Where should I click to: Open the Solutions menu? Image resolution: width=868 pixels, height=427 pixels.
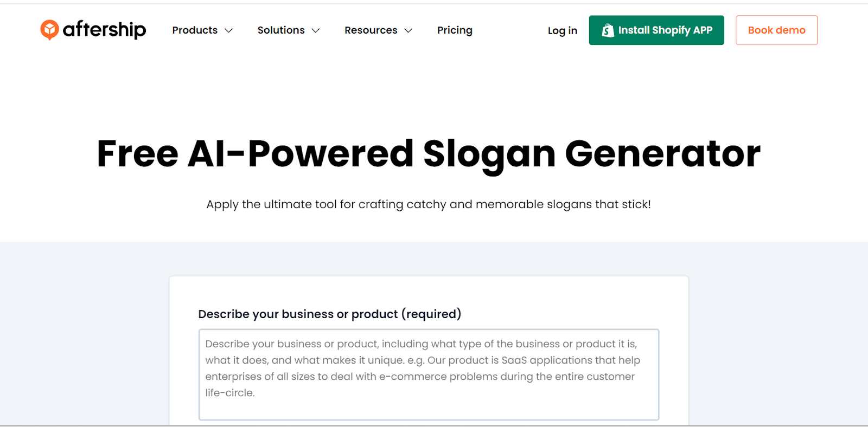pos(289,30)
